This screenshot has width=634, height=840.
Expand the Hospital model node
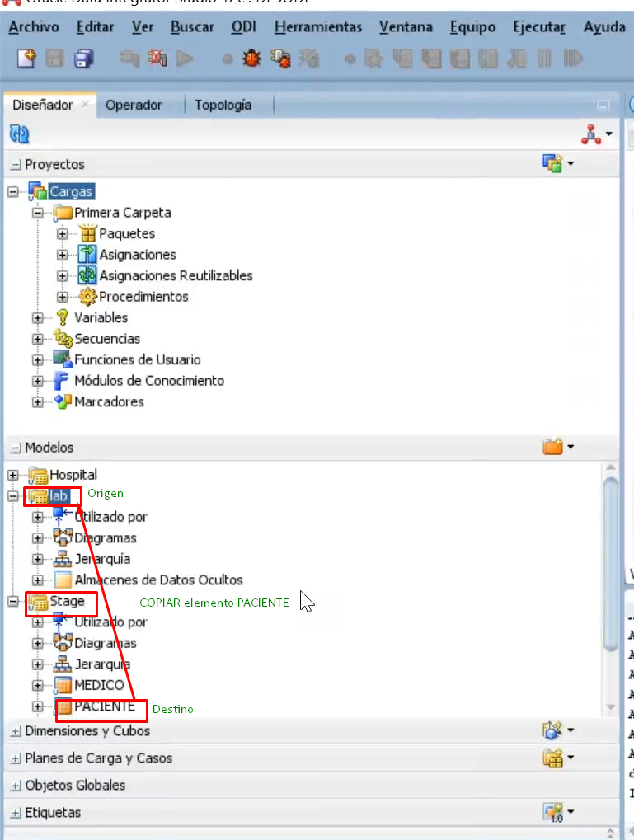[13, 475]
